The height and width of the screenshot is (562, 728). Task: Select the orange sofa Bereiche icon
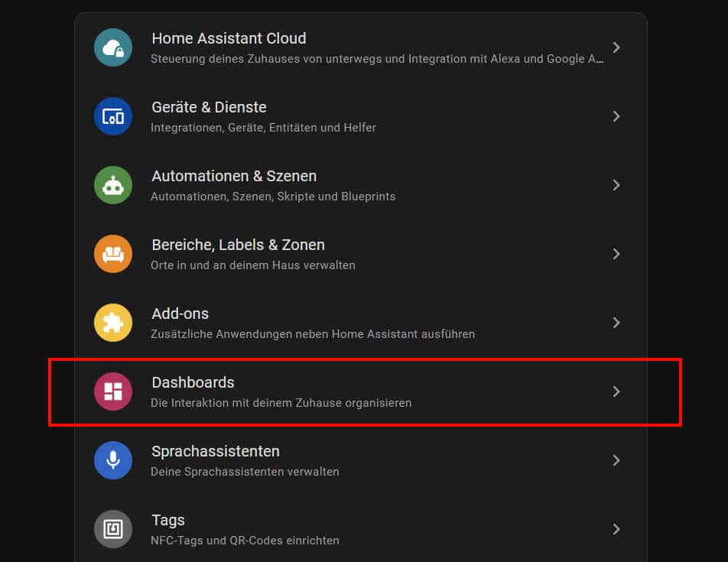click(x=113, y=254)
